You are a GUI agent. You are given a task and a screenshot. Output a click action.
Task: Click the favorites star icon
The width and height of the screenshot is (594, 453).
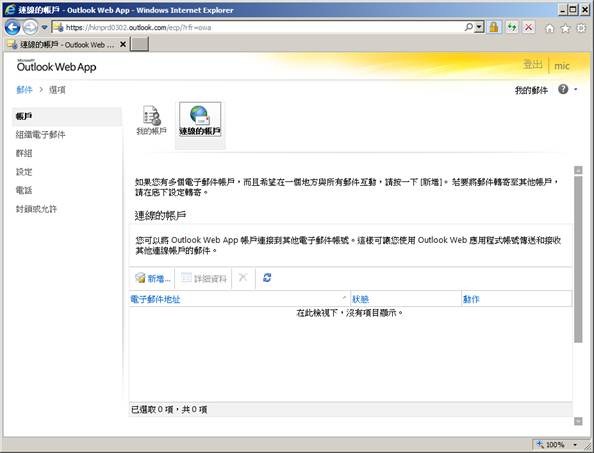click(x=565, y=28)
